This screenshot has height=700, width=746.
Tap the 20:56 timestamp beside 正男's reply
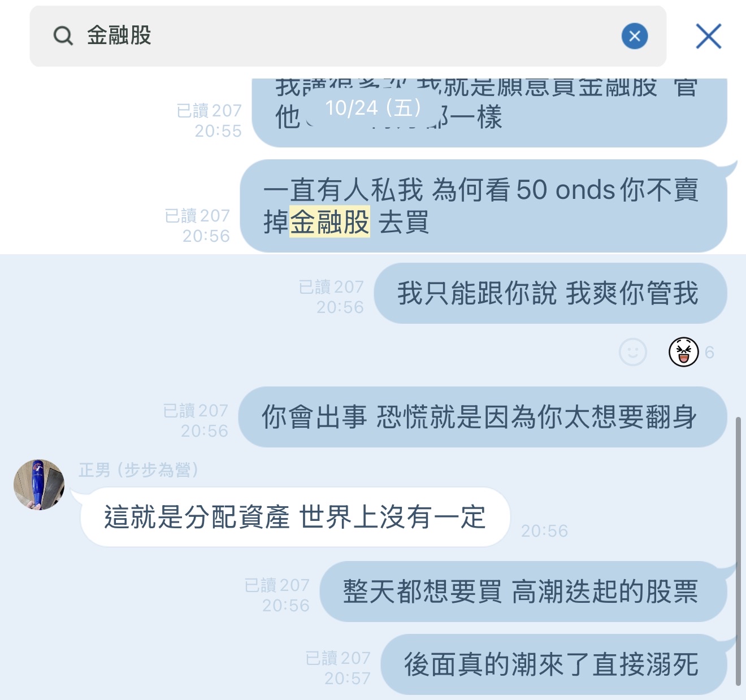tap(544, 531)
